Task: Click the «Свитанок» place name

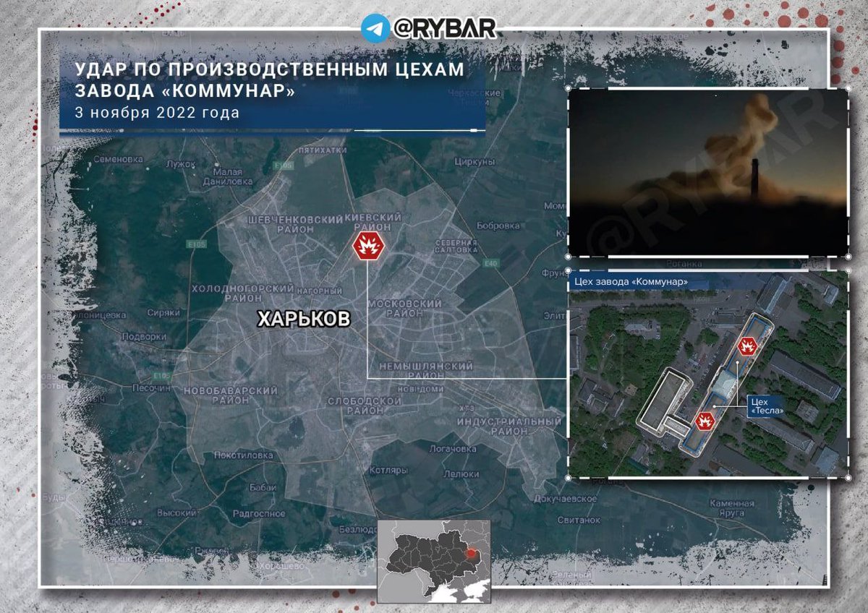Action: coord(579,520)
